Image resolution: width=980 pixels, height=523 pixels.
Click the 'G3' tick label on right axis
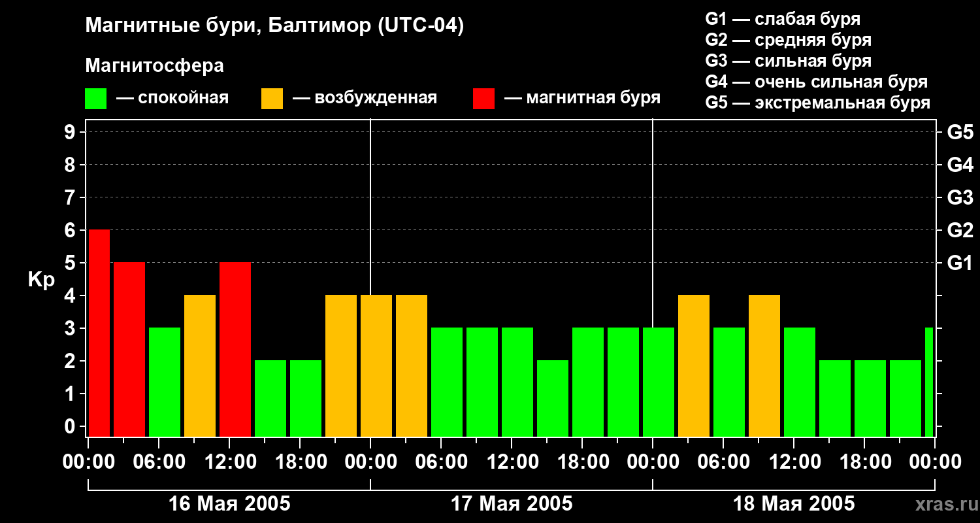coord(960,197)
